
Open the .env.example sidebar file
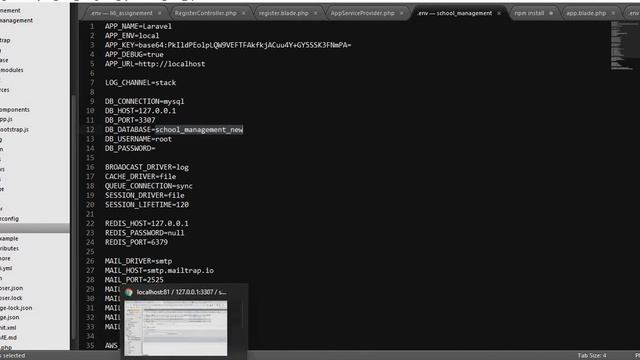pos(9,238)
